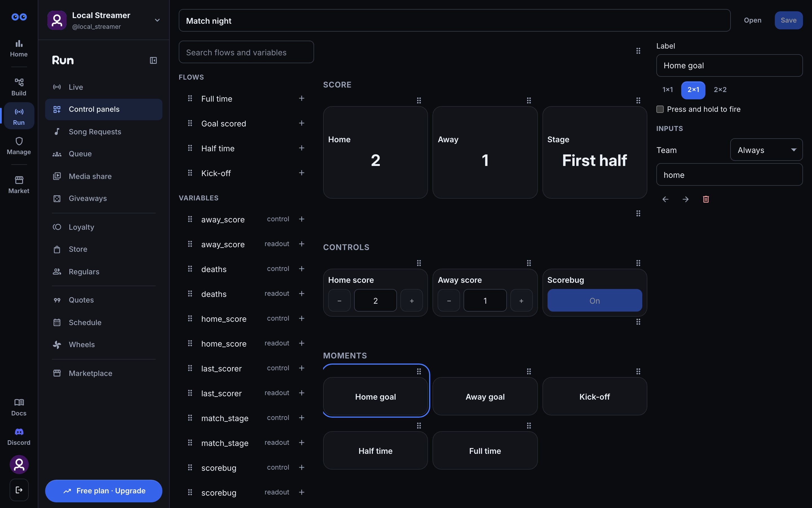Open the Market section in left rail
The height and width of the screenshot is (508, 812).
(x=19, y=185)
